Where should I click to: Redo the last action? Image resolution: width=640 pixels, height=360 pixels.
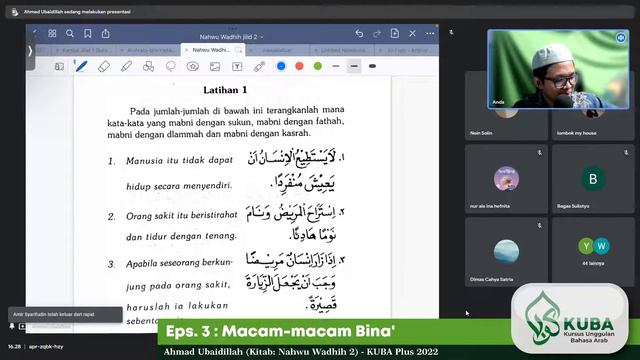pyautogui.click(x=377, y=33)
